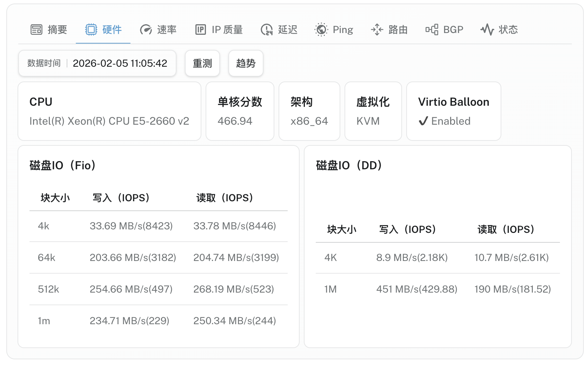588x366 pixels.
Task: Select the CPU chip icon on 硬件 tab
Action: click(x=92, y=30)
